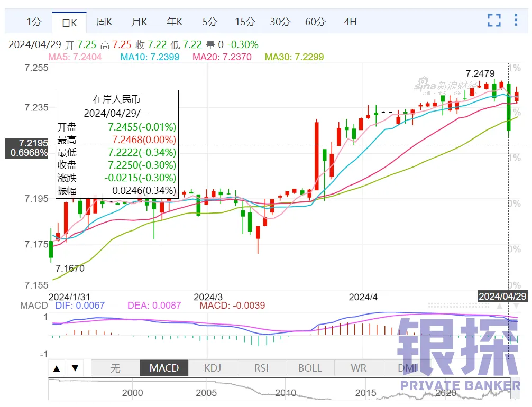Click year 2005 on the overview timeline
Image resolution: width=532 pixels, height=407 pixels.
pyautogui.click(x=206, y=393)
